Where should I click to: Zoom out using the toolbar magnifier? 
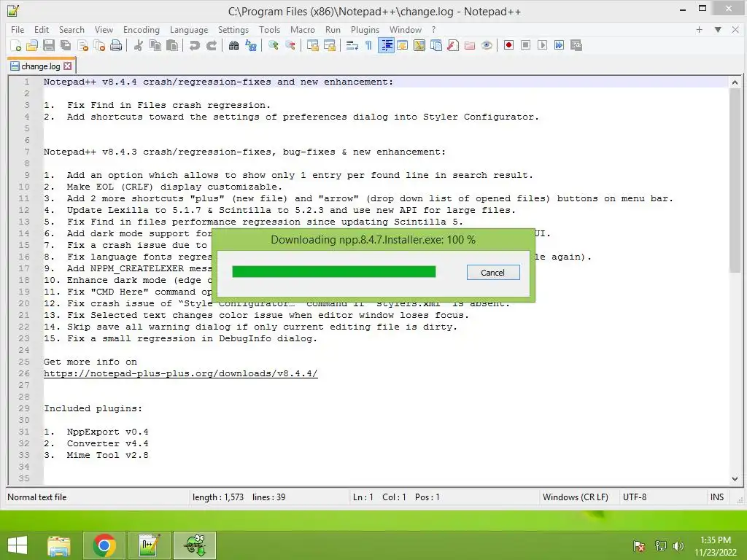tap(290, 45)
